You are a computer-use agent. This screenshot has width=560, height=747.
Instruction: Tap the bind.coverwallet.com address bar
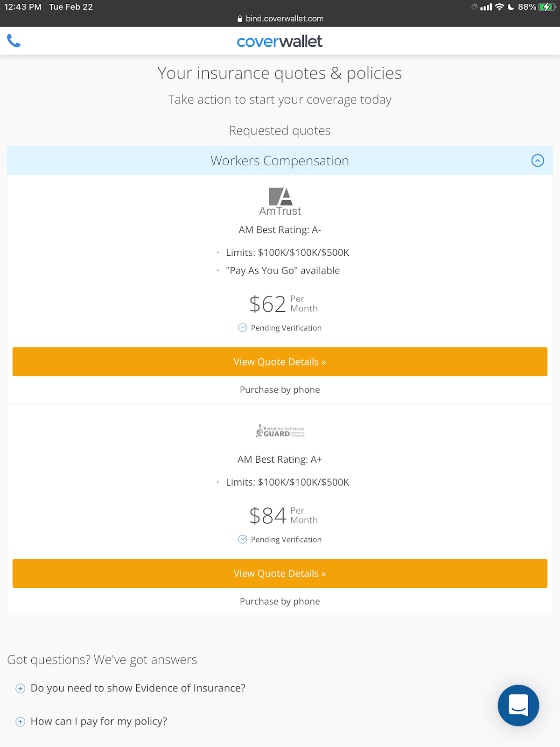click(284, 19)
